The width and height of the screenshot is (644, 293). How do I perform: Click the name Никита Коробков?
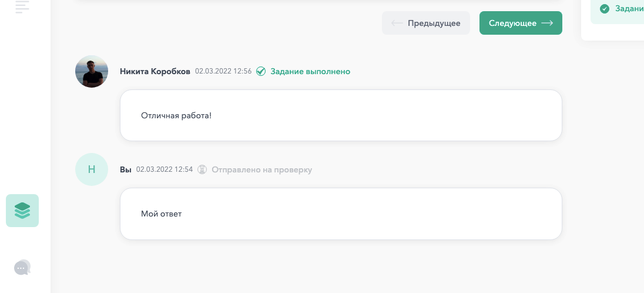click(x=155, y=72)
